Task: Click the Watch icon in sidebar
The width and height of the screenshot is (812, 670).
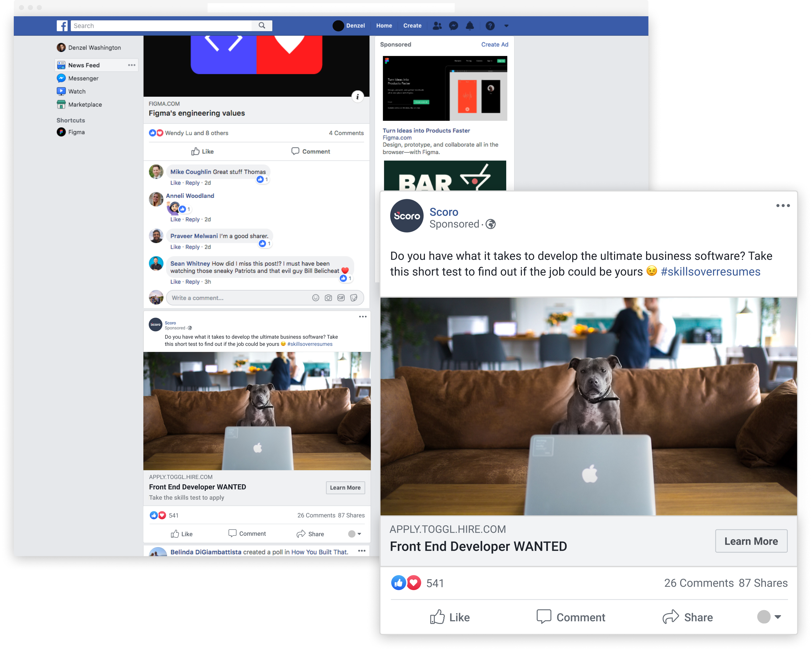Action: click(x=62, y=91)
